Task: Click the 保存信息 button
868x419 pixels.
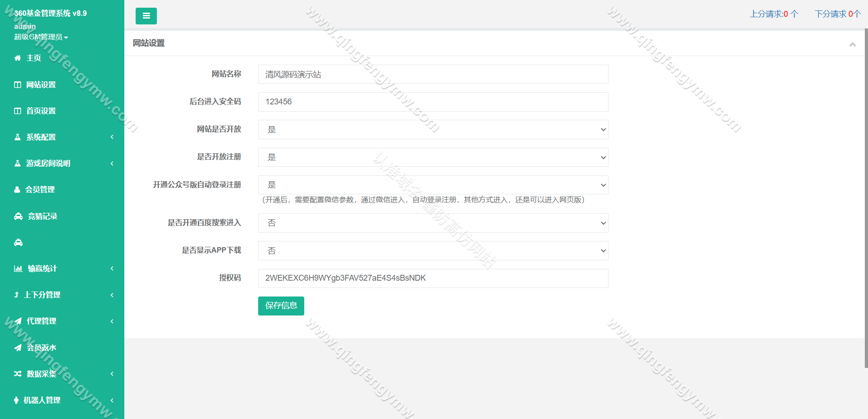Action: click(281, 306)
